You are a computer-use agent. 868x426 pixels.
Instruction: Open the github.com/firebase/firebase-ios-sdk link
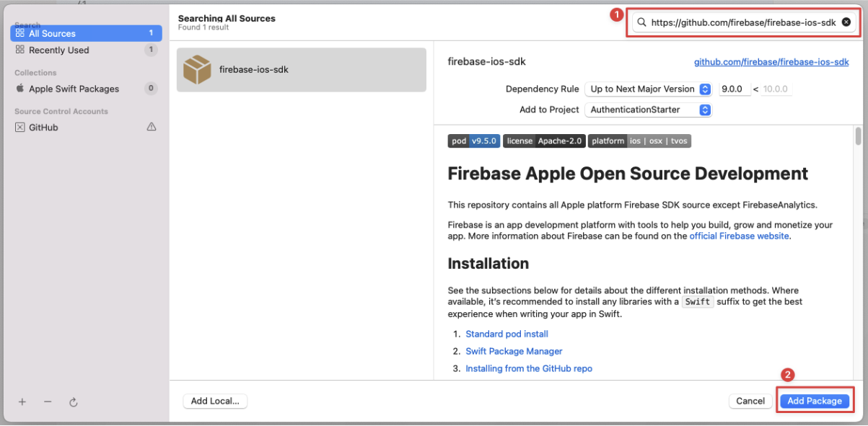[771, 61]
